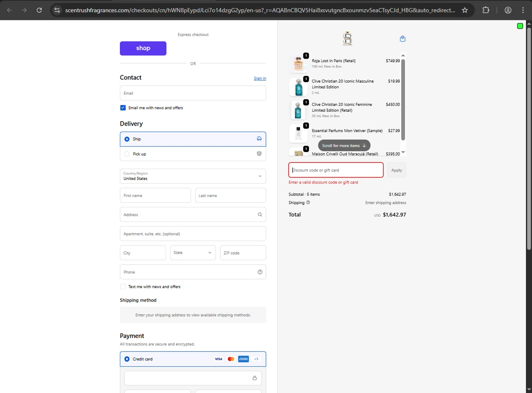Click the delivery truck icon on Ship
The image size is (532, 393).
pyautogui.click(x=259, y=139)
